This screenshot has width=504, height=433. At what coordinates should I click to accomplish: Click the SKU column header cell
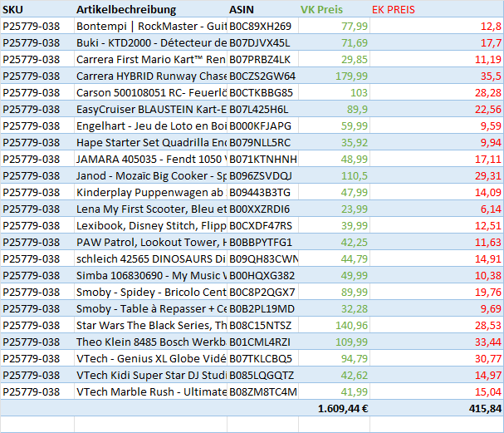point(37,9)
